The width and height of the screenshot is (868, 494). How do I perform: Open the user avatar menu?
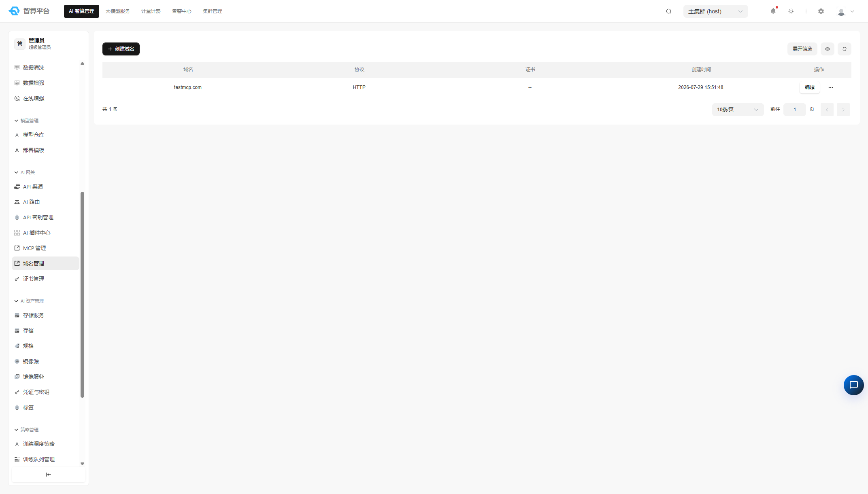click(x=846, y=12)
